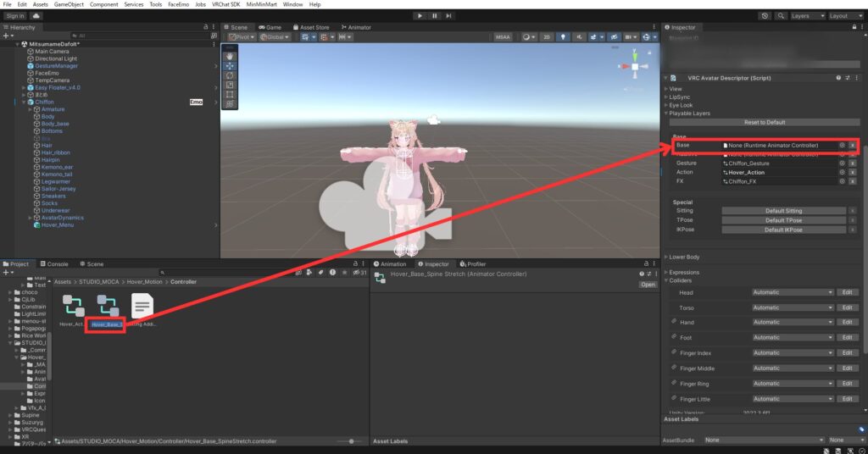Open the VRChat SDK menu
The height and width of the screenshot is (454, 868).
(x=226, y=4)
